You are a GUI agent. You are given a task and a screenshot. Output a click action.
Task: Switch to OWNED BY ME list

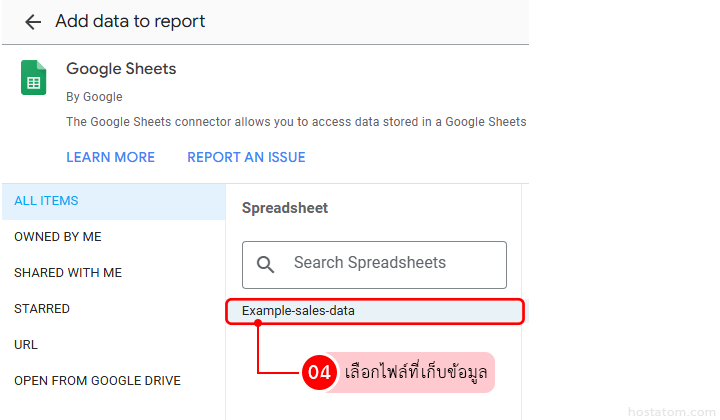(58, 237)
